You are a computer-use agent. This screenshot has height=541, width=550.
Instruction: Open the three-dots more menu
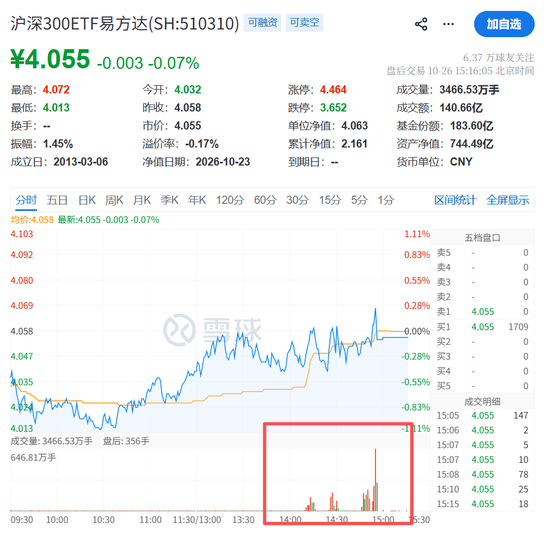pyautogui.click(x=448, y=24)
